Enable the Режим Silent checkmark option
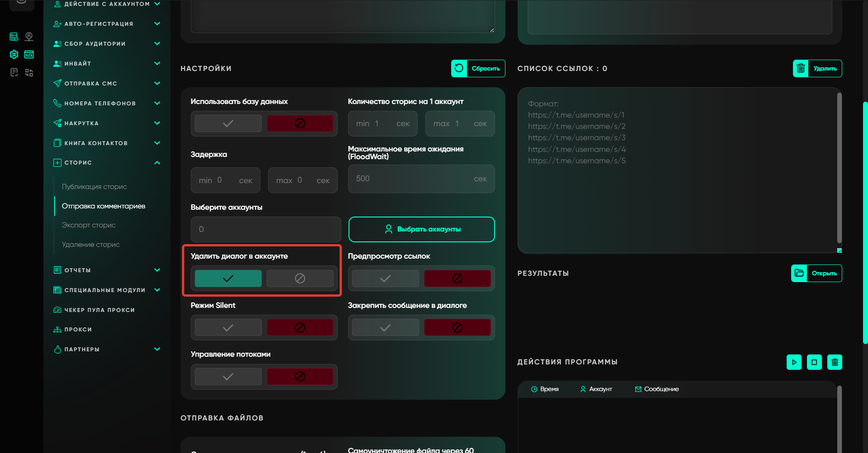 (x=228, y=328)
